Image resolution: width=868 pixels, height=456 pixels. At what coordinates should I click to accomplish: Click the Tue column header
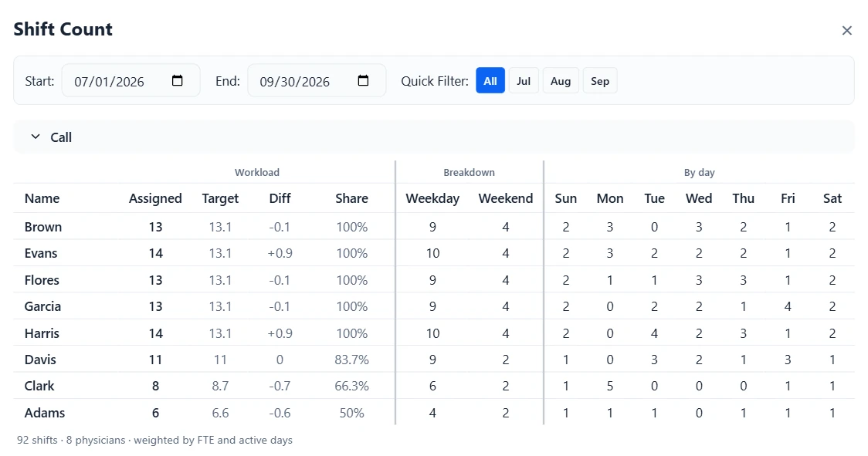654,198
